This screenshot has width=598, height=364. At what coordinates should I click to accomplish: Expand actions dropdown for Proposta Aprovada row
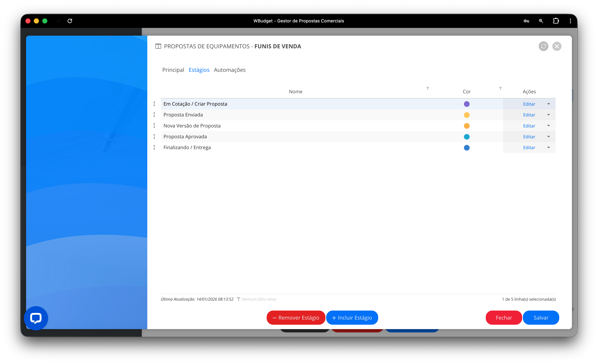[548, 137]
